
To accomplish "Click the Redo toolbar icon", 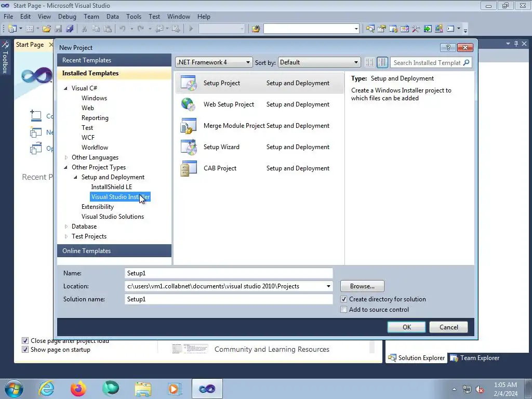I will click(x=140, y=29).
